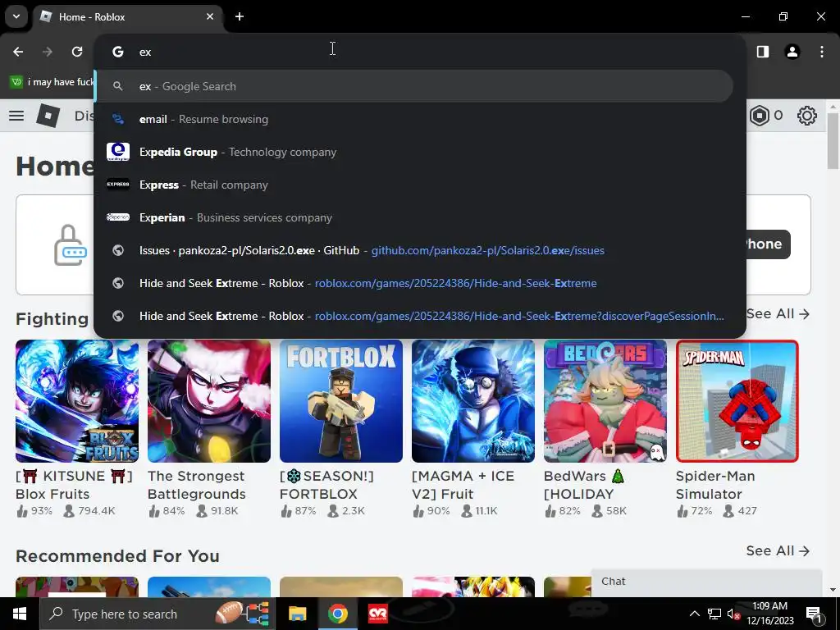Select 'ex - Google Search' suggestion
Viewport: 840px width, 630px height.
point(413,86)
